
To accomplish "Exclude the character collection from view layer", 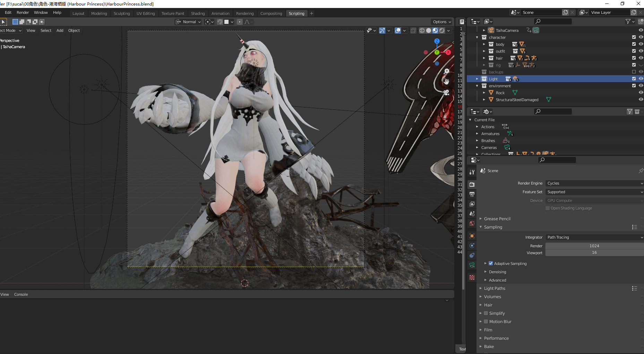I will pyautogui.click(x=634, y=37).
